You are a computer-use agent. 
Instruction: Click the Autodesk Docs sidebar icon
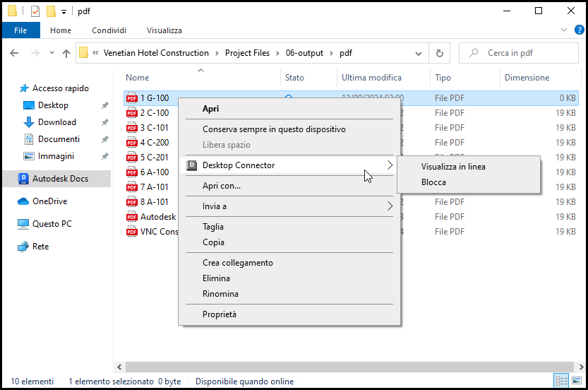point(23,179)
